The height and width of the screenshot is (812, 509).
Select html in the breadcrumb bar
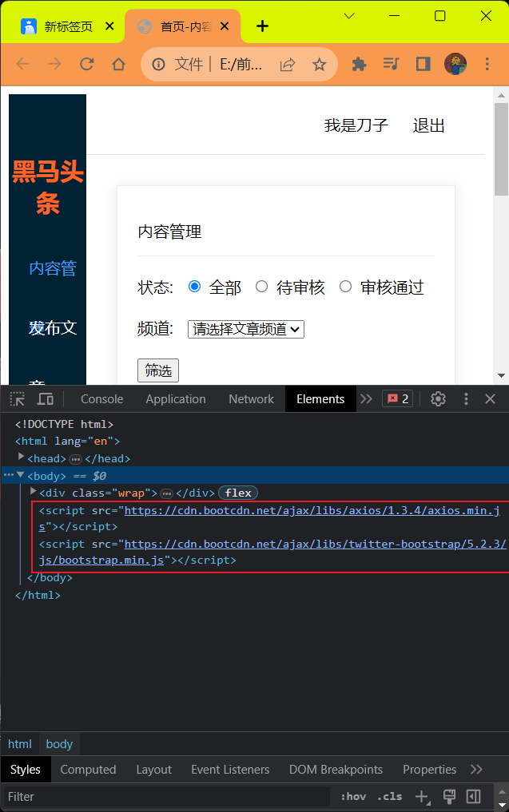[20, 744]
